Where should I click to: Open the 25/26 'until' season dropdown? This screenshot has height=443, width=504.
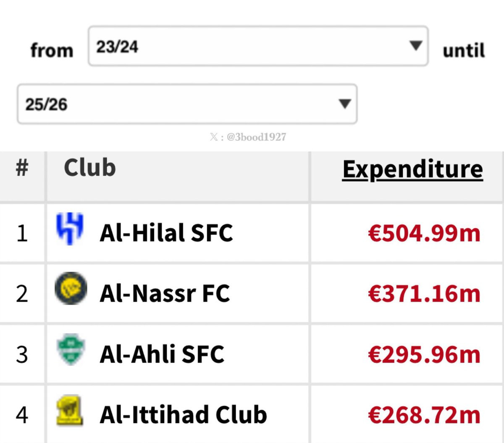point(187,104)
